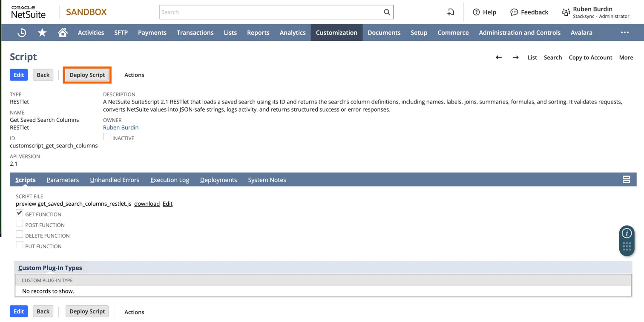Toggle subtab layout icon on tab bar
644x322 pixels.
[x=626, y=180]
